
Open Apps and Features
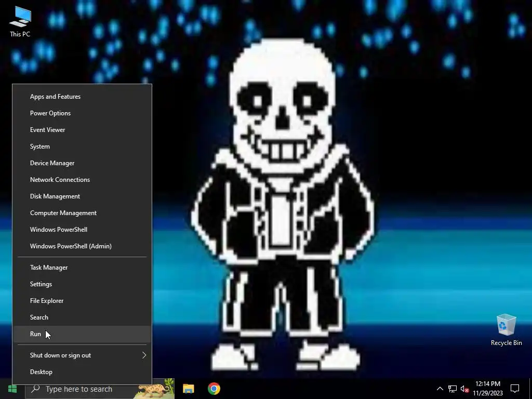(82, 97)
